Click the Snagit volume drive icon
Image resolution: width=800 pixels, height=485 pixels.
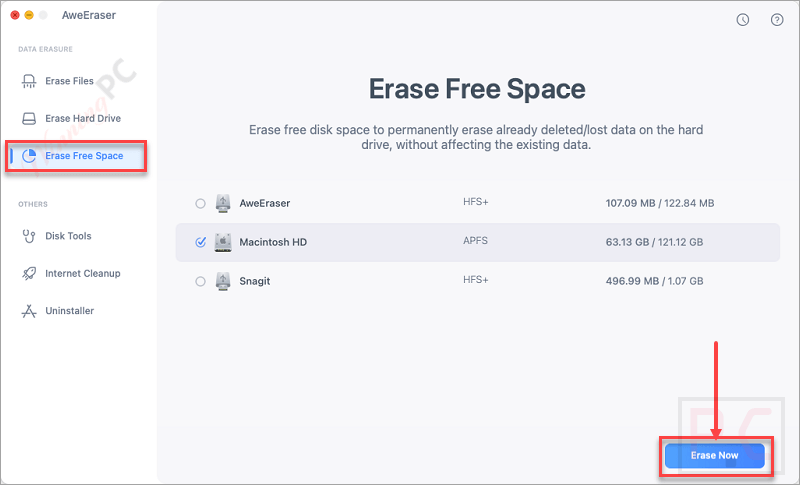[223, 281]
